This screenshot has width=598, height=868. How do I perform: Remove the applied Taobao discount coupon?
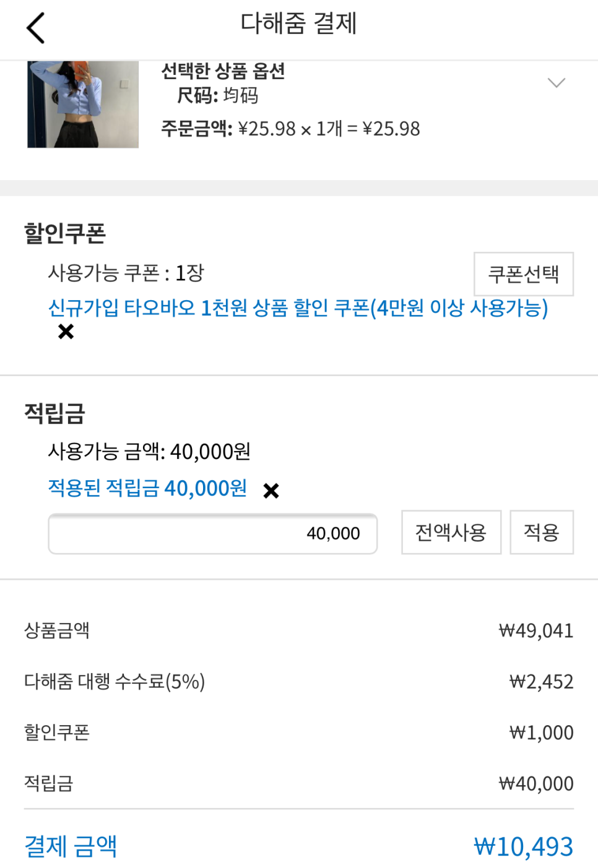[66, 332]
